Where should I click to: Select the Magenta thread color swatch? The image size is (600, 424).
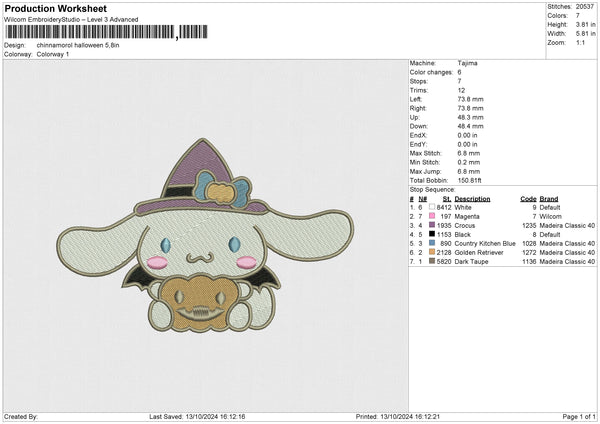[x=431, y=216]
